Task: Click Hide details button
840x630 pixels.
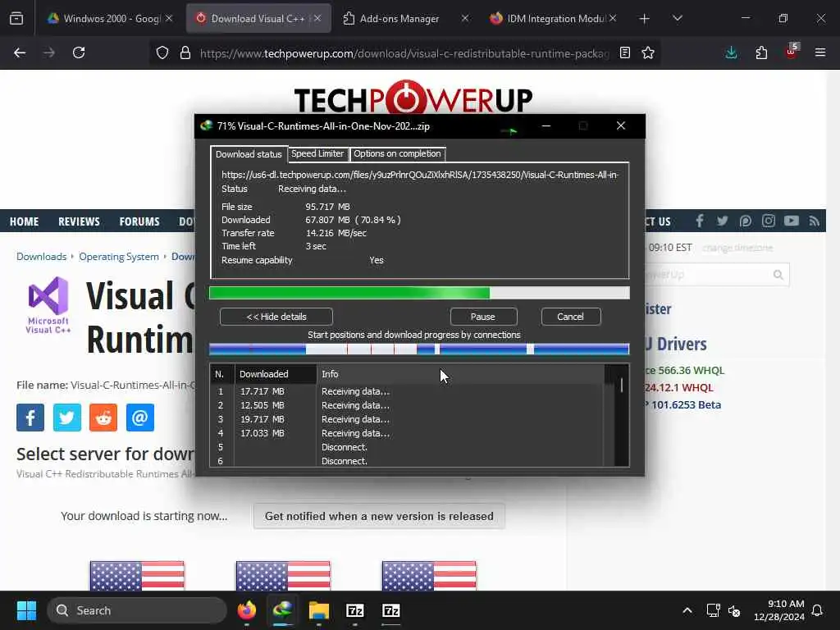Action: 276,317
